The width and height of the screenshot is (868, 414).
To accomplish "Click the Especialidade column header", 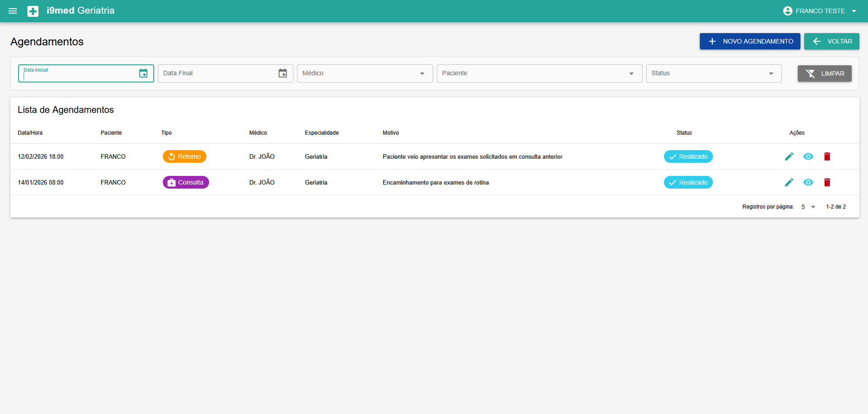I will pos(322,133).
